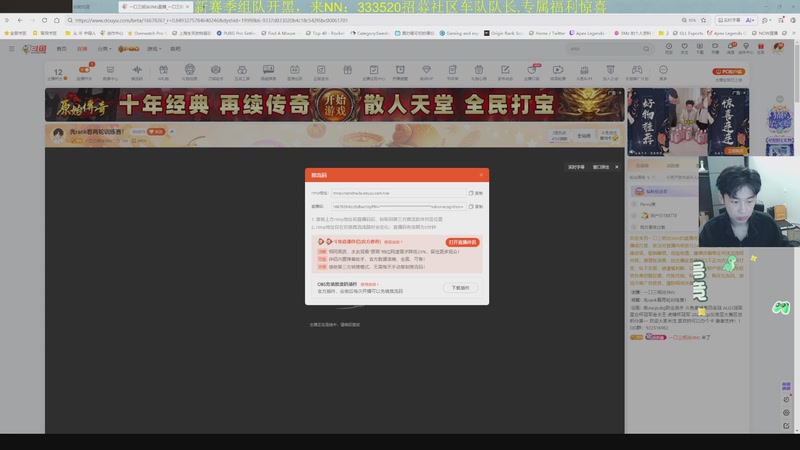Viewport: 800px width, 450px height.
Task: Open the sidebar ad video thumbnail
Action: coord(688,122)
